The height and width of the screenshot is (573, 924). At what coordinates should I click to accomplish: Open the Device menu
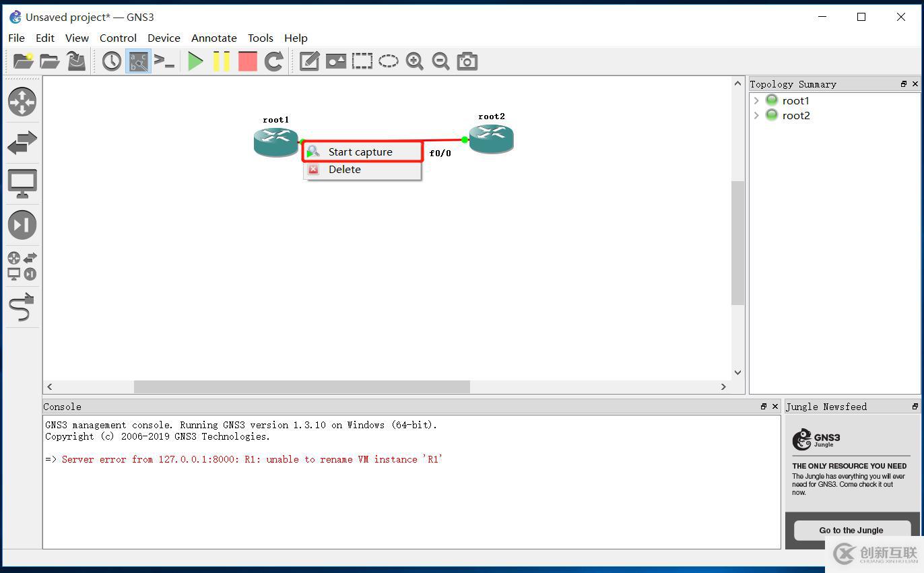click(x=164, y=38)
